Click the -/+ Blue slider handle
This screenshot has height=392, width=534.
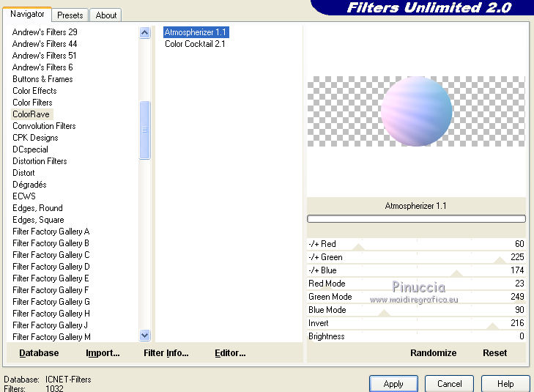point(456,274)
